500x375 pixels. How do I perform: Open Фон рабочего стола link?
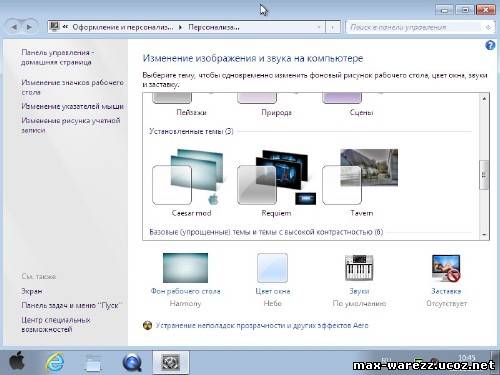(x=185, y=291)
